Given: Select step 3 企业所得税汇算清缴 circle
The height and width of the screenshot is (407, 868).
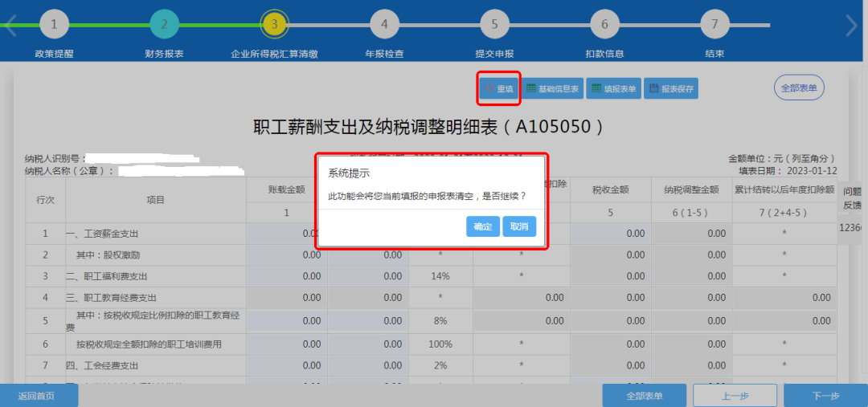Looking at the screenshot, I should pyautogui.click(x=274, y=24).
